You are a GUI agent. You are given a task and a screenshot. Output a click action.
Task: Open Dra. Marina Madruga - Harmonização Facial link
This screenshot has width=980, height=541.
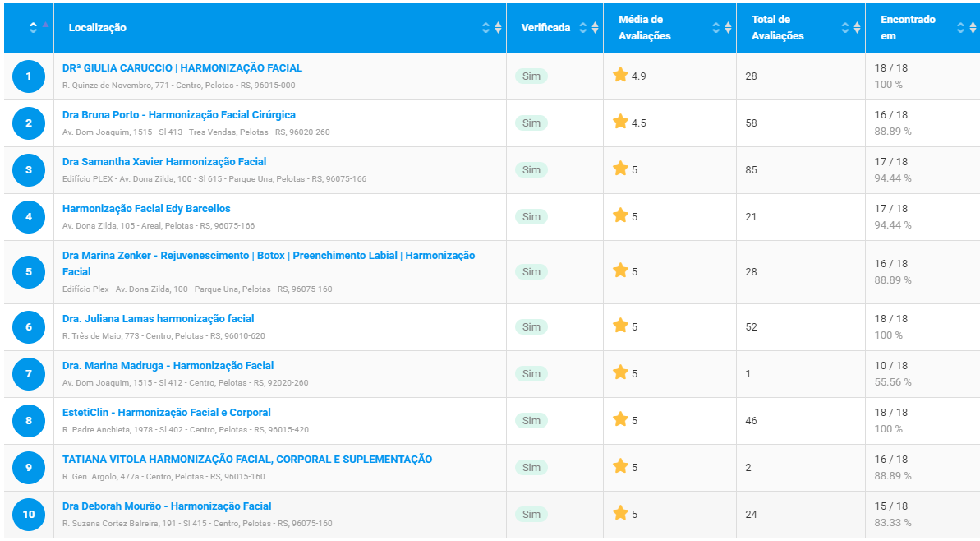click(168, 366)
